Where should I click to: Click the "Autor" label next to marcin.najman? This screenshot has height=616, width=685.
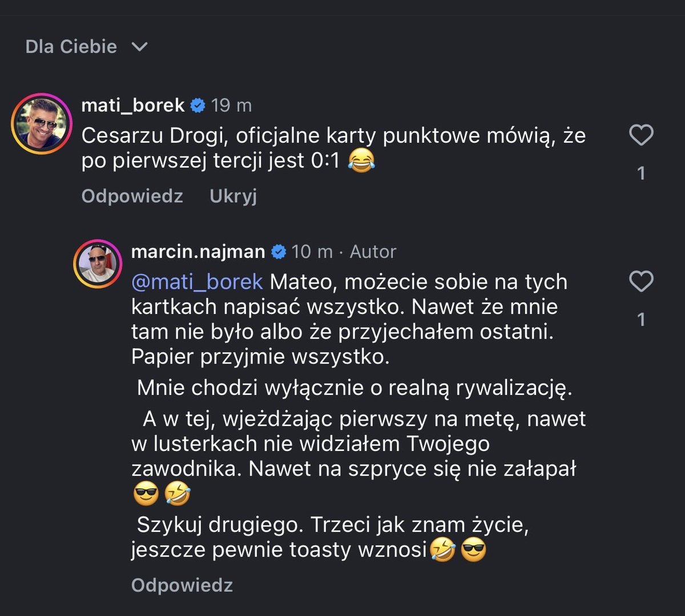(x=373, y=251)
